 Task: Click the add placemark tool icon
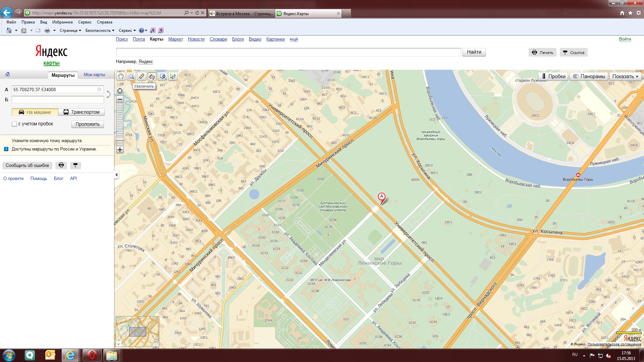(x=163, y=76)
